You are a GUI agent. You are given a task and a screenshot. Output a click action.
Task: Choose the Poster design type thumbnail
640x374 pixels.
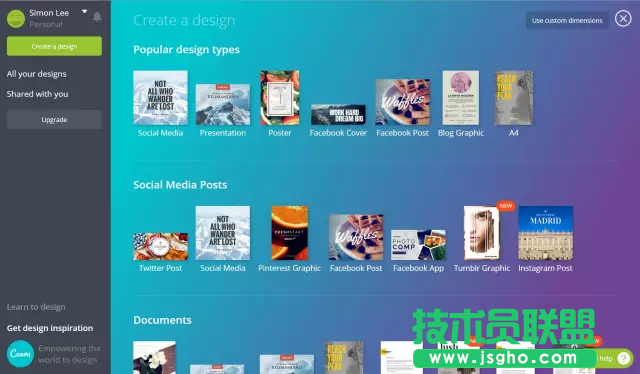coord(280,98)
